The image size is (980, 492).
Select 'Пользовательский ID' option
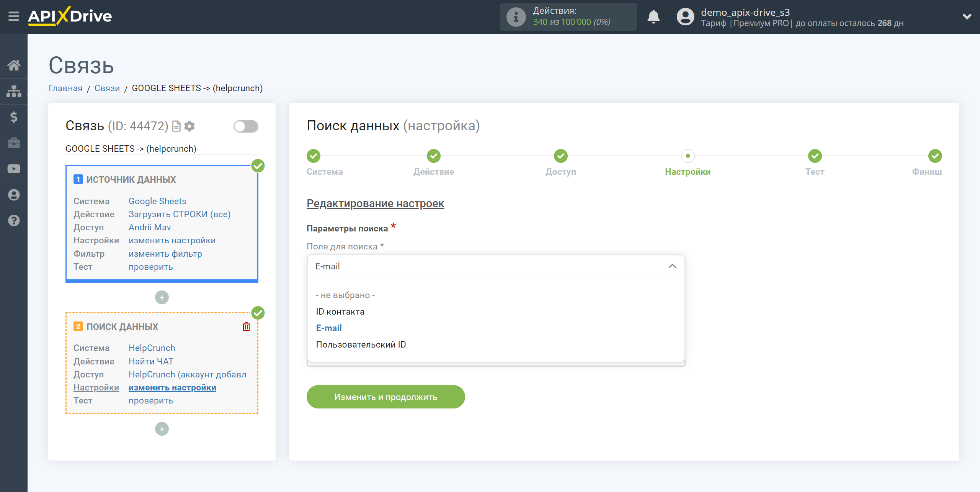pyautogui.click(x=361, y=344)
